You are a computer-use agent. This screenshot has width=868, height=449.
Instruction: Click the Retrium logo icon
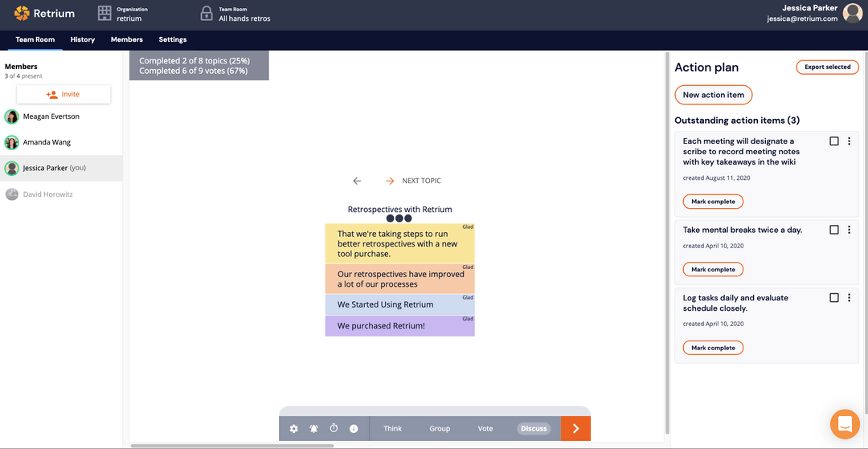point(22,14)
